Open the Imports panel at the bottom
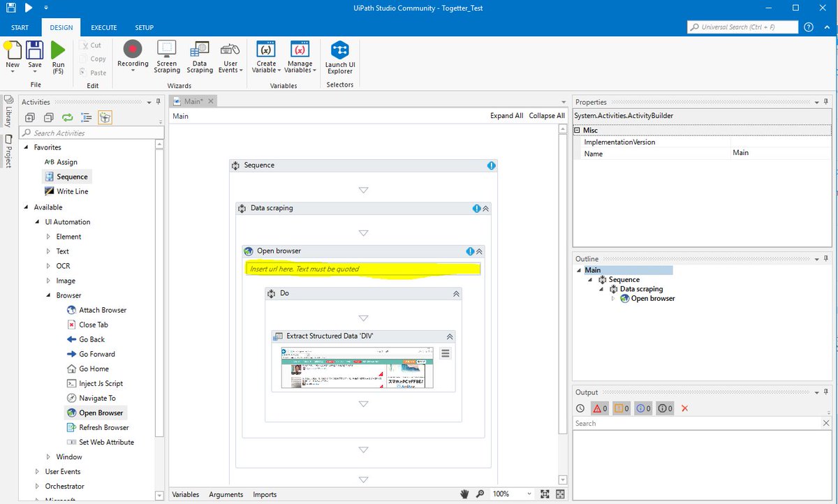 click(265, 494)
